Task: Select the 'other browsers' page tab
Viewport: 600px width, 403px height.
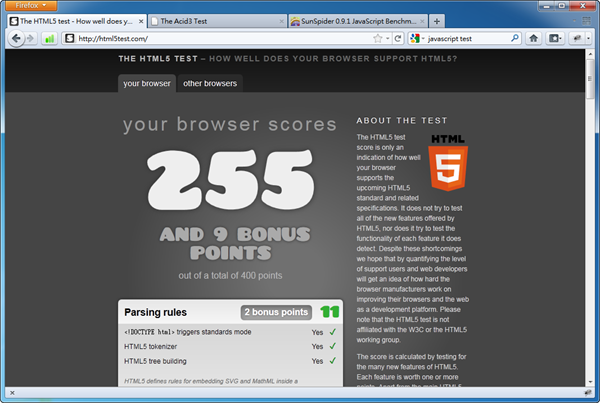Action: (x=211, y=83)
